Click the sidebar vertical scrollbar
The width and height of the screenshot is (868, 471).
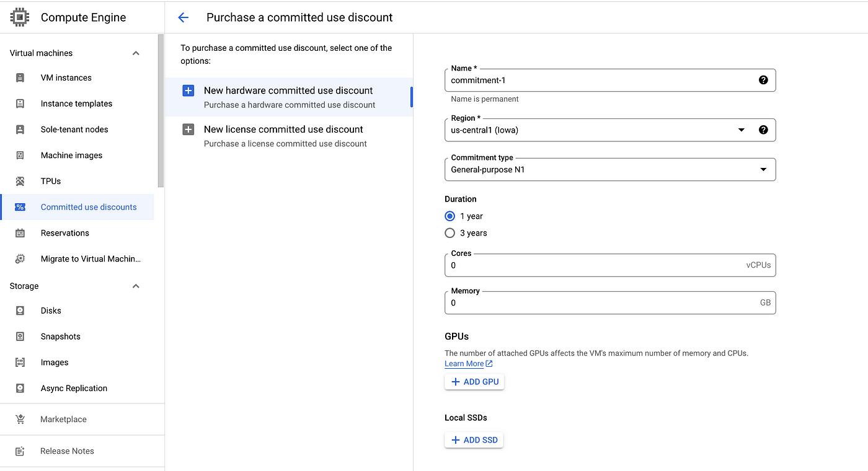[161, 112]
